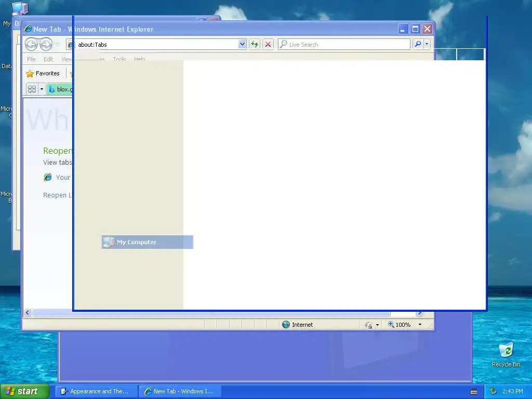
Task: Open the Tools menu
Action: [119, 59]
